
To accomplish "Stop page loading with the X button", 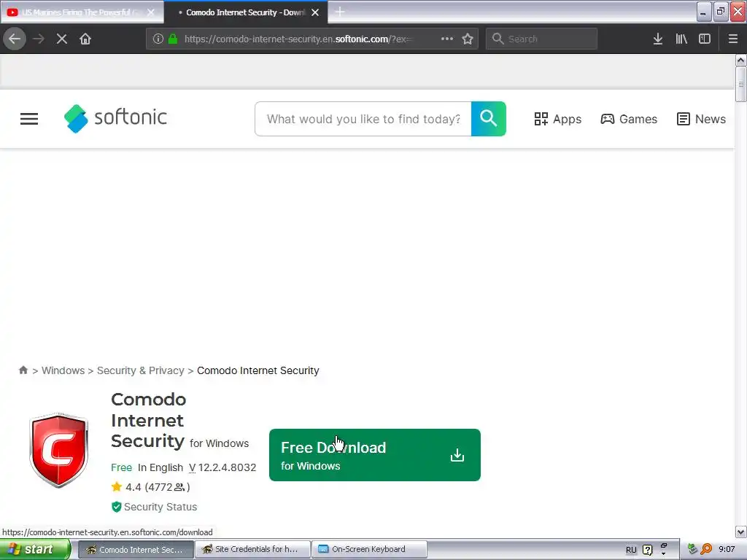I will tap(61, 39).
